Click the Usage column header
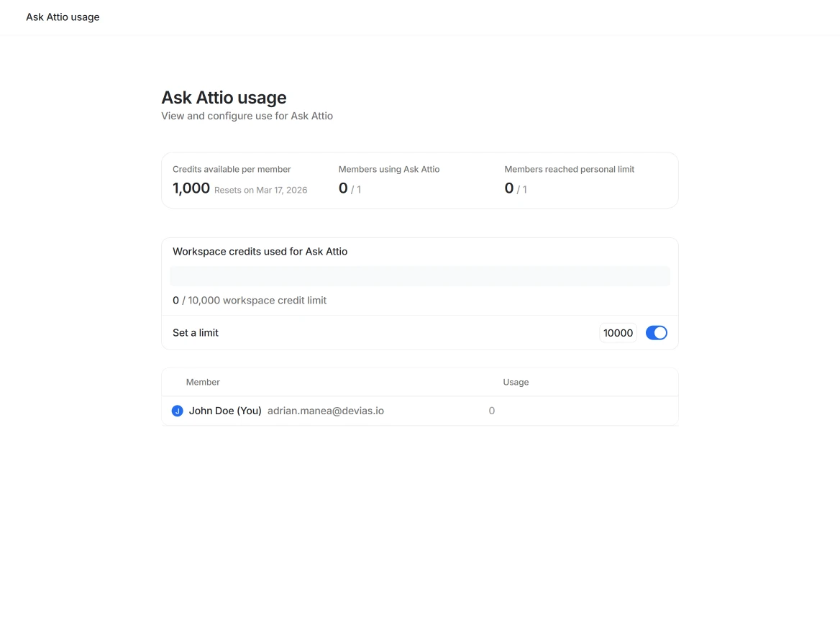 click(516, 382)
